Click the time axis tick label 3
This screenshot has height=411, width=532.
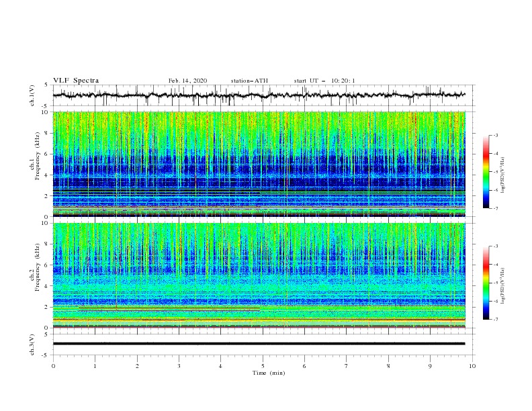pos(179,366)
